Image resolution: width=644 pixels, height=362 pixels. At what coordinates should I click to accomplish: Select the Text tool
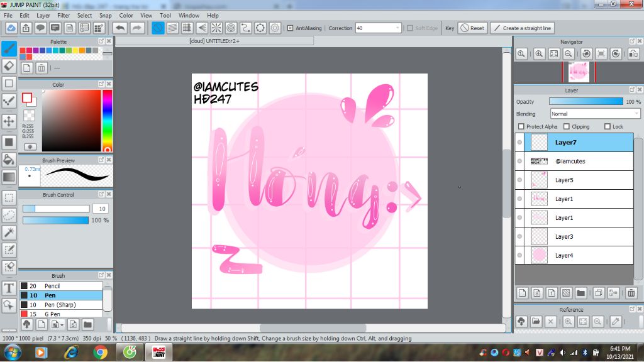pos(9,288)
